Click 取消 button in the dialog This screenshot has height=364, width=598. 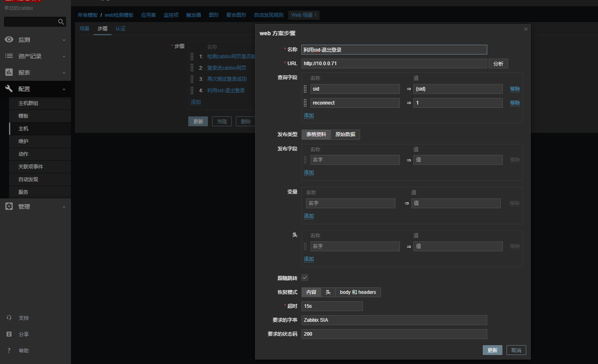coord(516,350)
